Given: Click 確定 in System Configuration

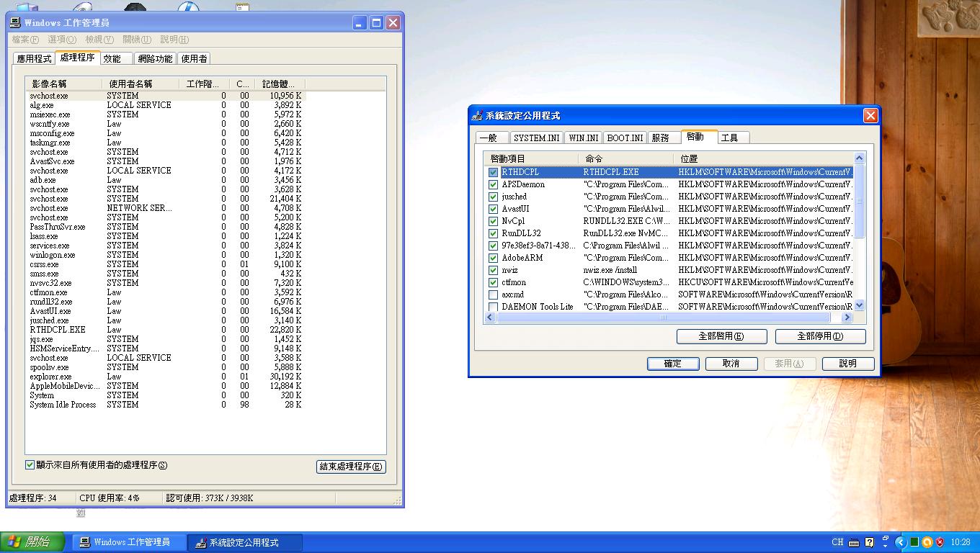Looking at the screenshot, I should click(x=673, y=364).
